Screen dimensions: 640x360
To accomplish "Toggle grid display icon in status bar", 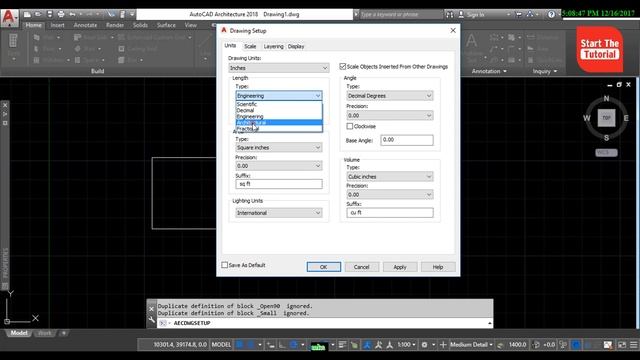I will click(240, 344).
